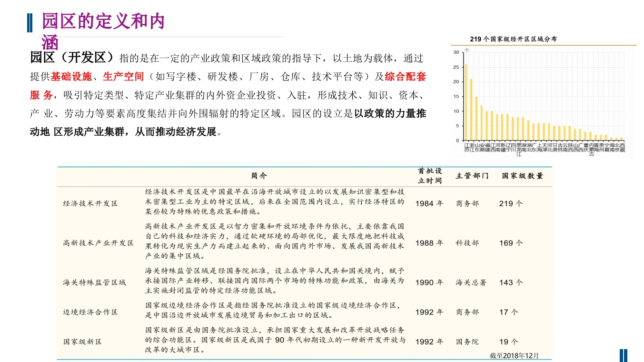The image size is (644, 362).
Task: Click the slide title 园区的定义和内涵
Action: click(x=103, y=31)
